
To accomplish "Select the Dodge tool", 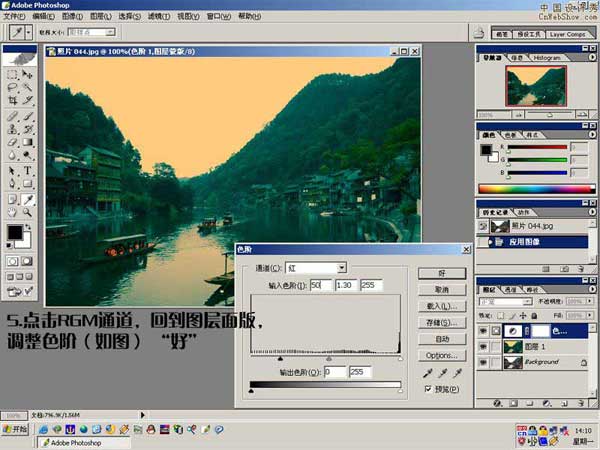I will [27, 155].
